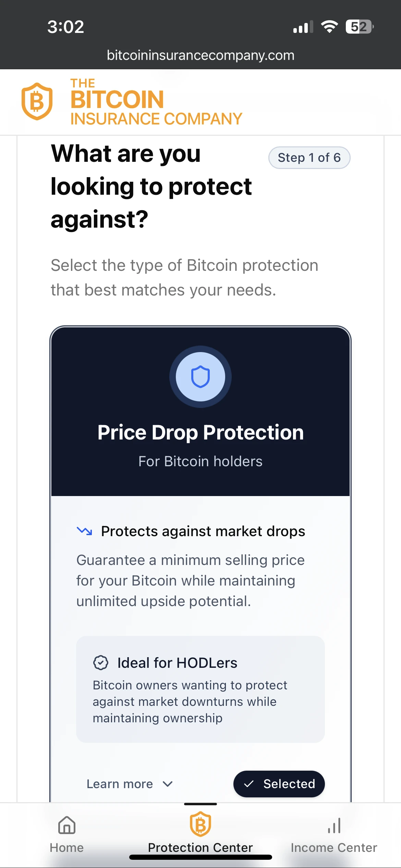Tap The Bitcoin Insurance Company title link
This screenshot has height=868, width=401.
(156, 102)
